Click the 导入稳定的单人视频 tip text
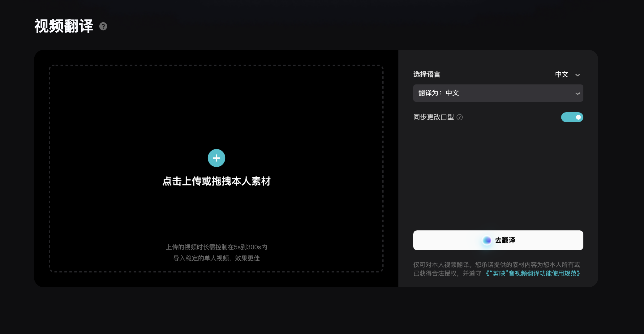The width and height of the screenshot is (644, 334). (217, 258)
